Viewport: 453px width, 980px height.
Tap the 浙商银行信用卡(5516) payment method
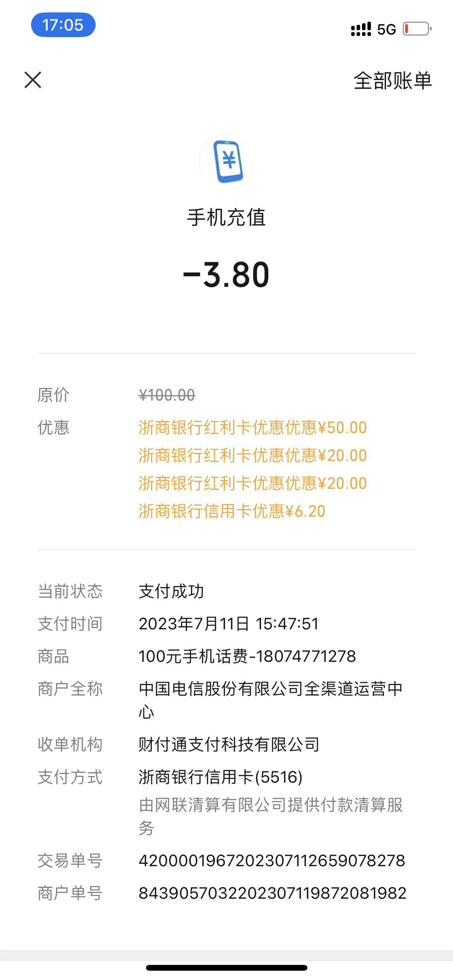221,777
